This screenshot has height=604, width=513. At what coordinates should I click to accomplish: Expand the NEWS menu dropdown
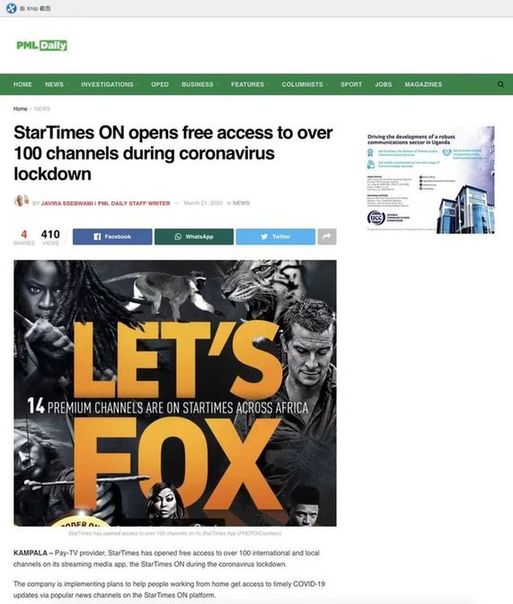click(x=56, y=84)
